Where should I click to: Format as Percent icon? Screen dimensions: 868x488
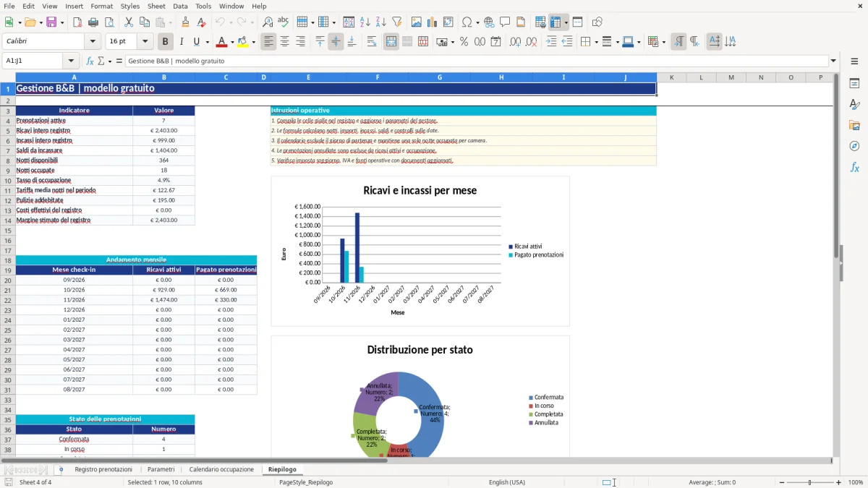[x=464, y=41]
